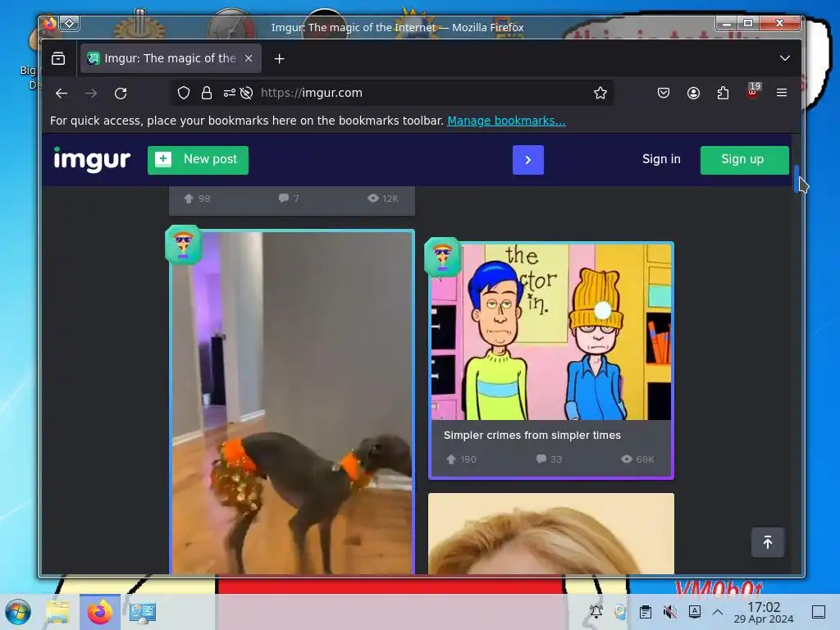The height and width of the screenshot is (630, 840).
Task: Open the blonde hair post thumbnail
Action: (x=550, y=533)
